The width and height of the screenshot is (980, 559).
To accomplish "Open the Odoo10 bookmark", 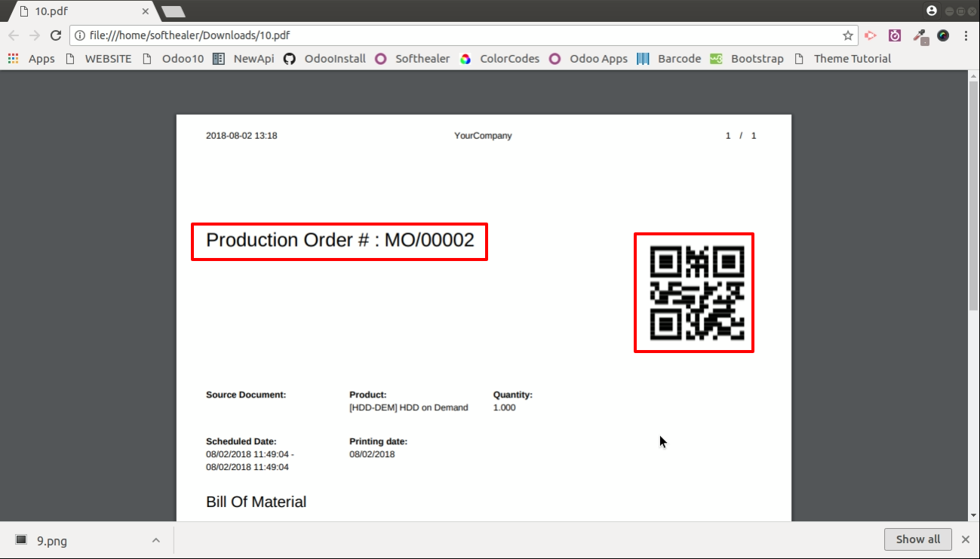I will [173, 59].
